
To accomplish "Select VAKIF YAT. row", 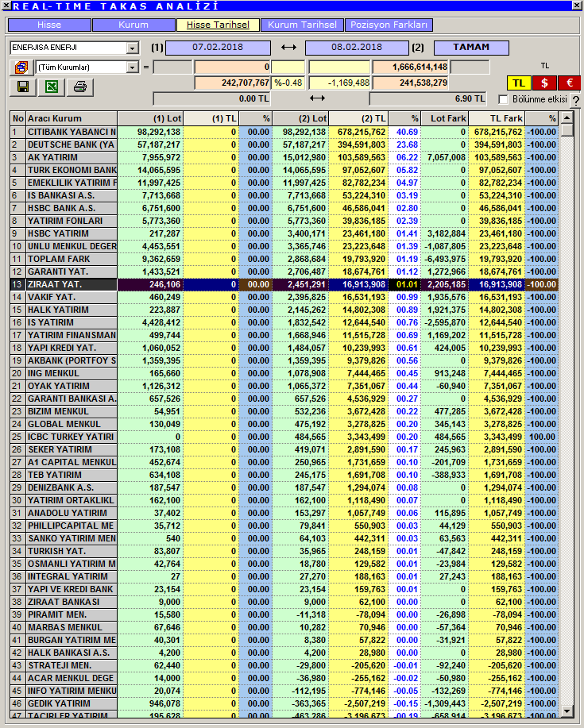I will (x=284, y=297).
